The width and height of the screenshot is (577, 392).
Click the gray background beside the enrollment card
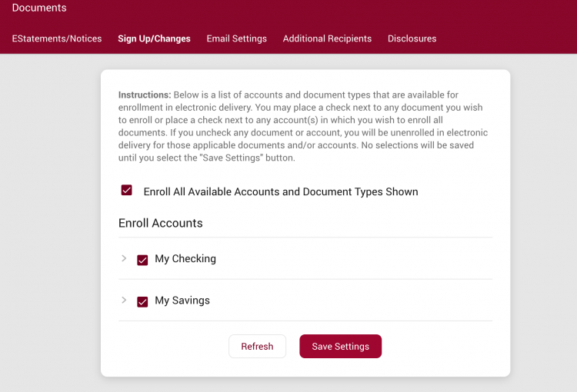[x=50, y=221]
